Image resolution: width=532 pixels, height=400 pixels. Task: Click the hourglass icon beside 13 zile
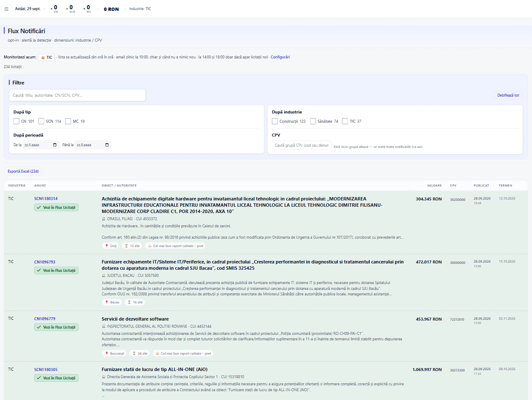tap(126, 246)
